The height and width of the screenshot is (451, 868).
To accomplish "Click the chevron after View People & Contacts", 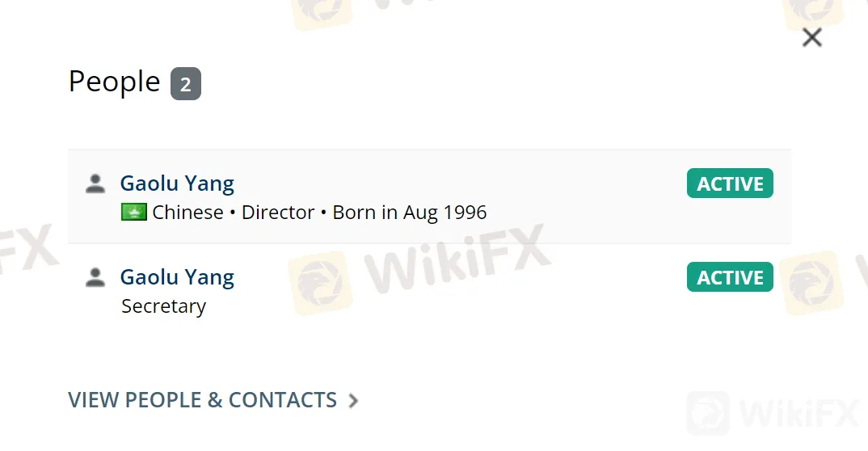I will pos(353,400).
